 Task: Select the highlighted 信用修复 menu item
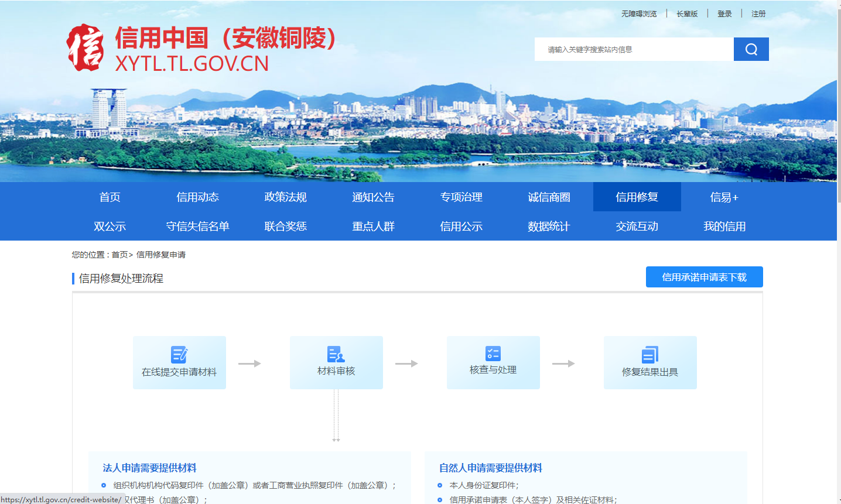[637, 197]
